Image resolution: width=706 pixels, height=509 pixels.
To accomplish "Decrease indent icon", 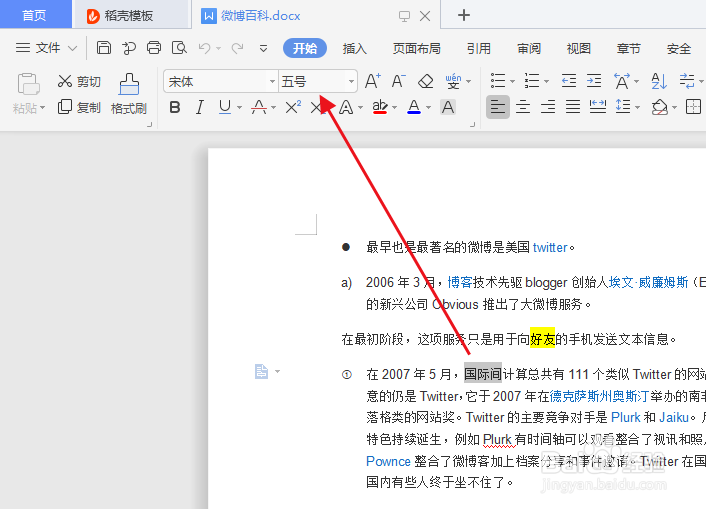I will point(569,82).
